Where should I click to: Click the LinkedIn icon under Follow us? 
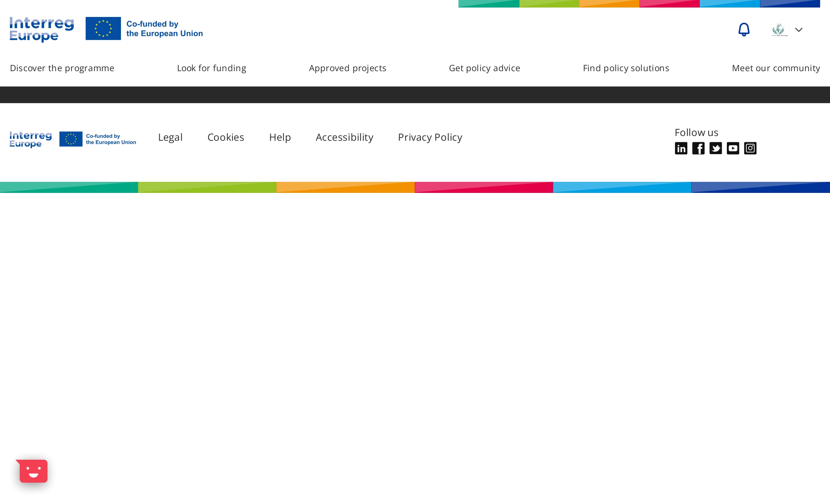[x=681, y=148]
